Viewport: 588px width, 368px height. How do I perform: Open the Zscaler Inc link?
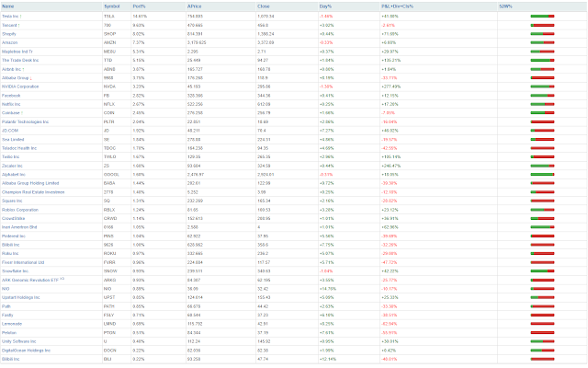pos(12,166)
